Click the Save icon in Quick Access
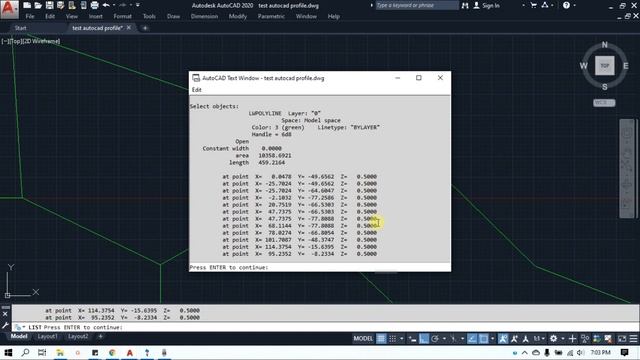This screenshot has height=360, width=640. pyautogui.click(x=49, y=5)
